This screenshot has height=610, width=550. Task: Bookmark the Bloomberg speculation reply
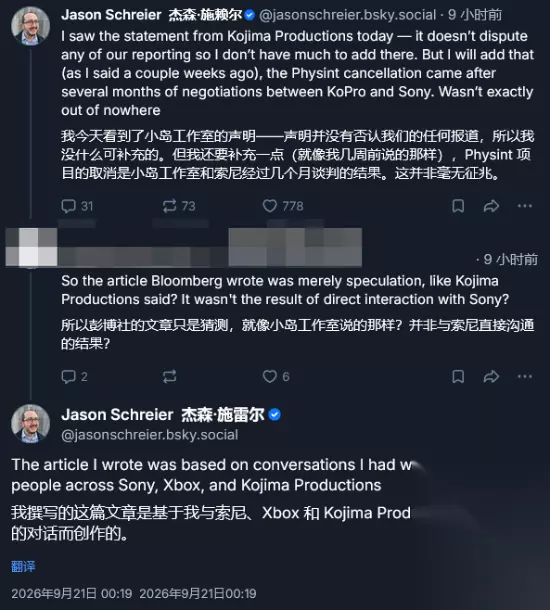click(x=458, y=377)
